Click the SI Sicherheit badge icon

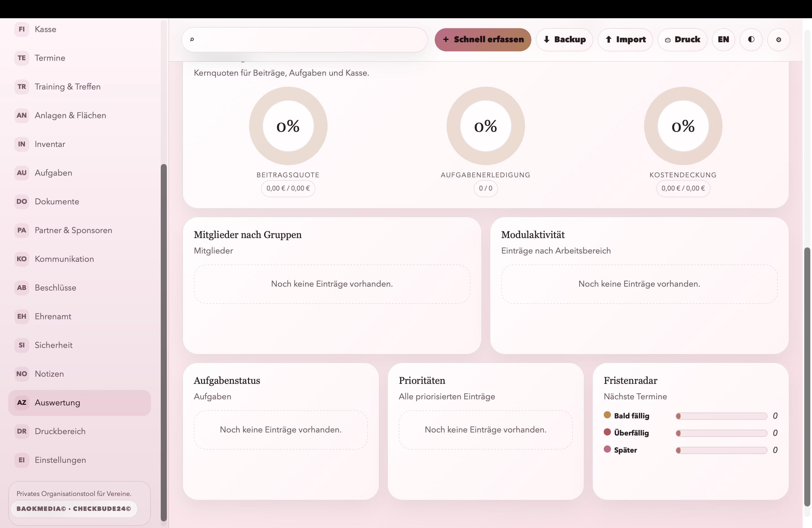pyautogui.click(x=22, y=345)
